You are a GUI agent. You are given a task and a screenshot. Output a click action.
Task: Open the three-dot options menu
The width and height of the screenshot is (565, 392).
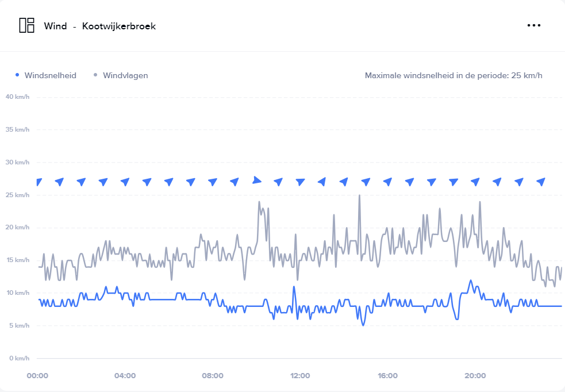[534, 25]
